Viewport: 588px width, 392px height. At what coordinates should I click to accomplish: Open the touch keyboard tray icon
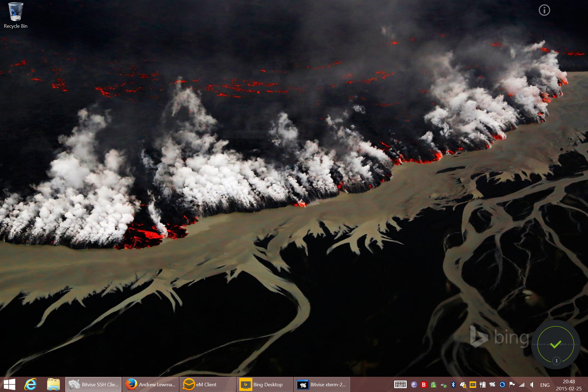tap(400, 384)
